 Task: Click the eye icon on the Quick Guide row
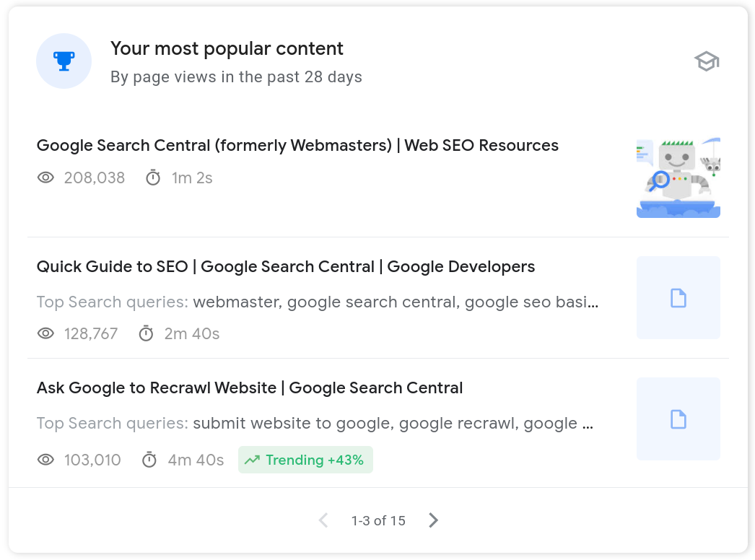point(45,333)
